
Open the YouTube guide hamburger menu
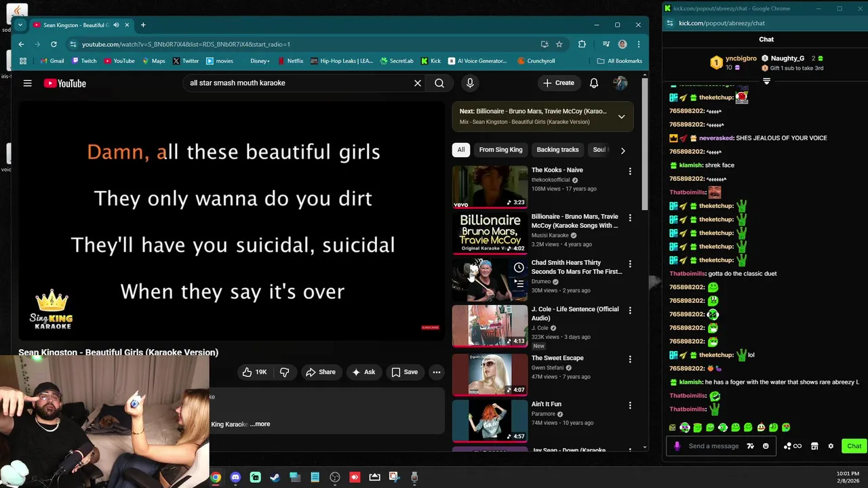(x=27, y=83)
